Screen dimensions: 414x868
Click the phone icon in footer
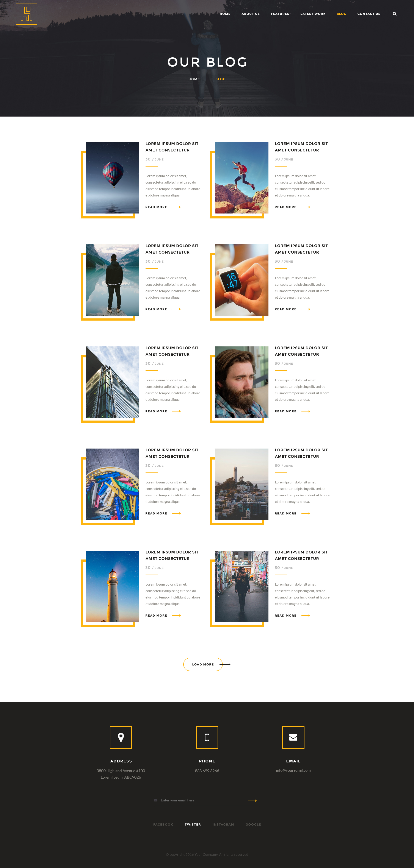pyautogui.click(x=207, y=737)
